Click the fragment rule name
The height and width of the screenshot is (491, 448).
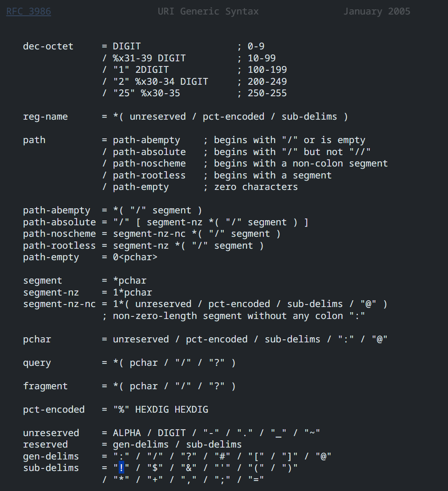(45, 386)
